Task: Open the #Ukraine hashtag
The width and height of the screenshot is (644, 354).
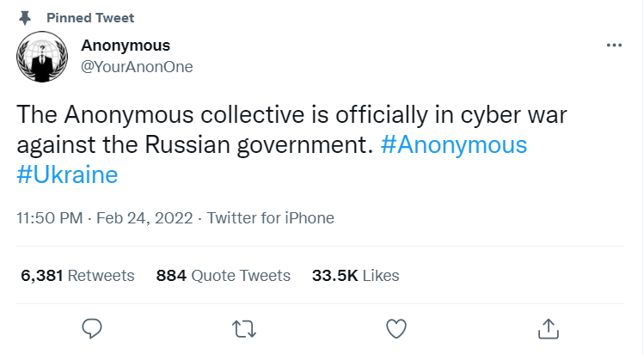Action: tap(67, 174)
